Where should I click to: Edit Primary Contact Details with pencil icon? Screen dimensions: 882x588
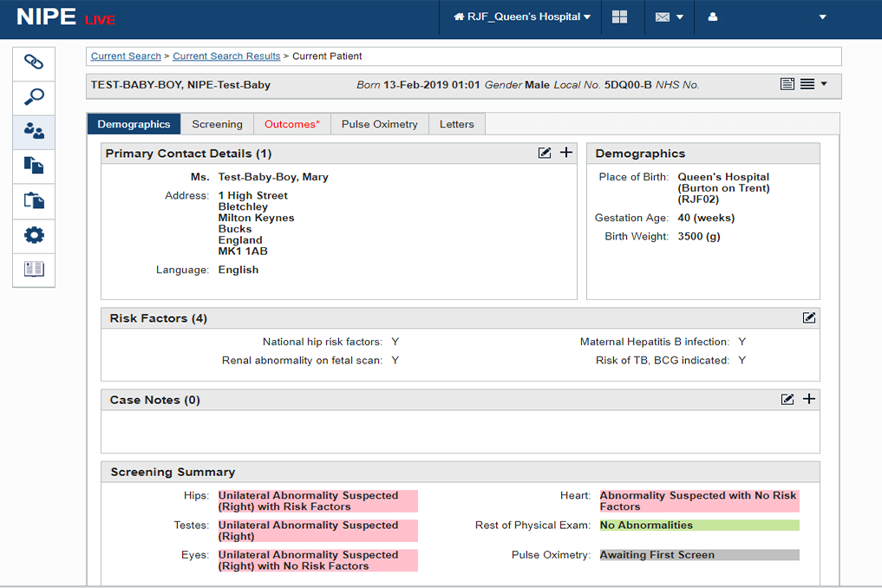(545, 154)
